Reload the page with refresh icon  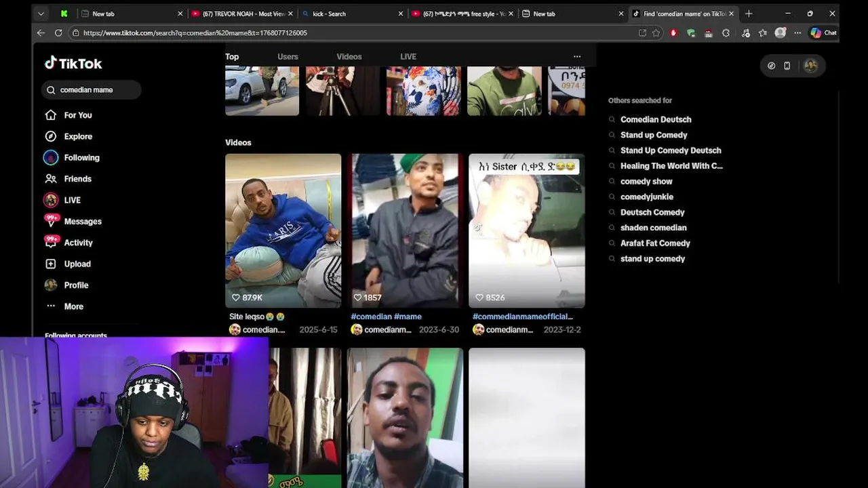[58, 33]
